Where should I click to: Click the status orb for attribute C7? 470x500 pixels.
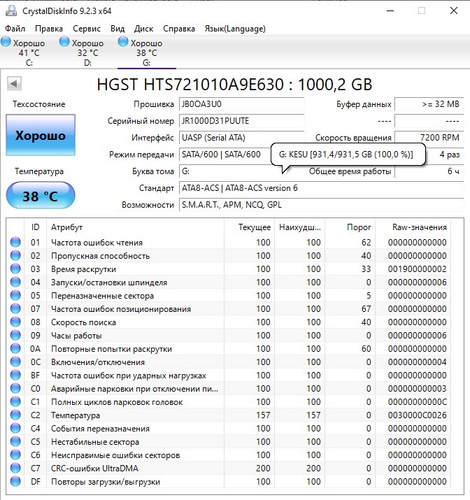[x=15, y=468]
